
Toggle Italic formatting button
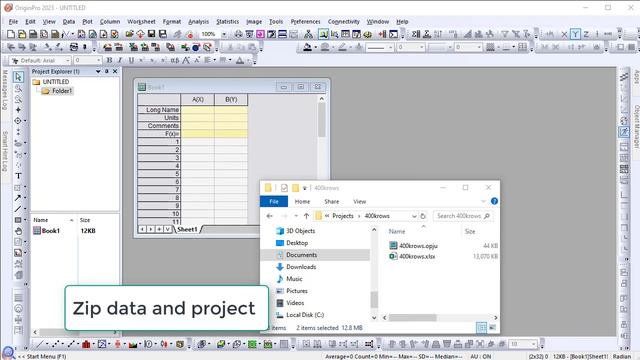(x=120, y=60)
